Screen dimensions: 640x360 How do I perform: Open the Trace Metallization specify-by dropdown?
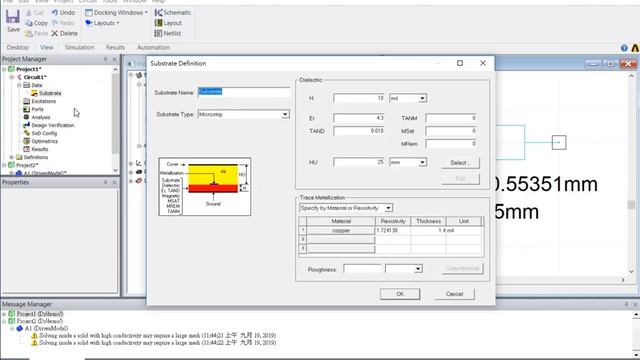tap(388, 208)
